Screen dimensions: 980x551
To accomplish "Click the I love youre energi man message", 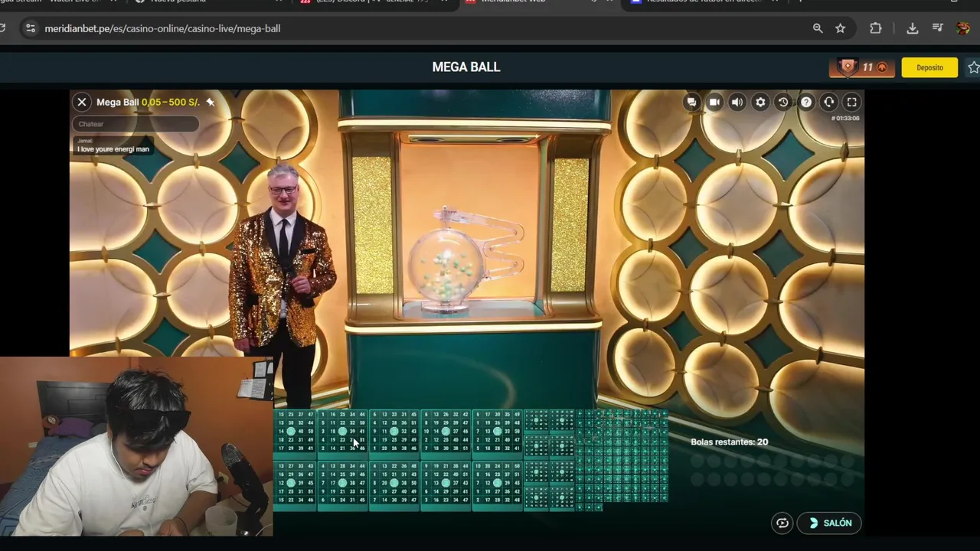I will (113, 149).
